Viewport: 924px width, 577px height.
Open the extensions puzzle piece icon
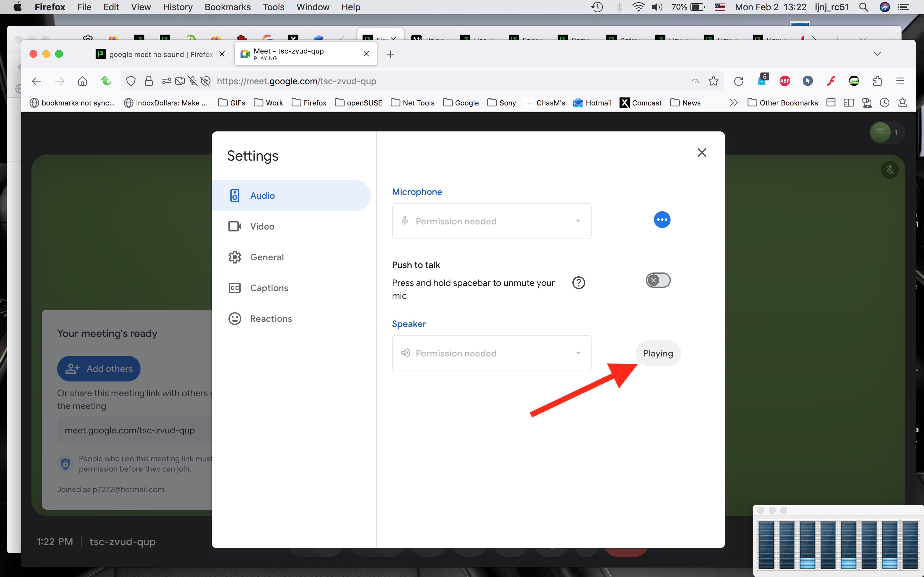coord(877,81)
